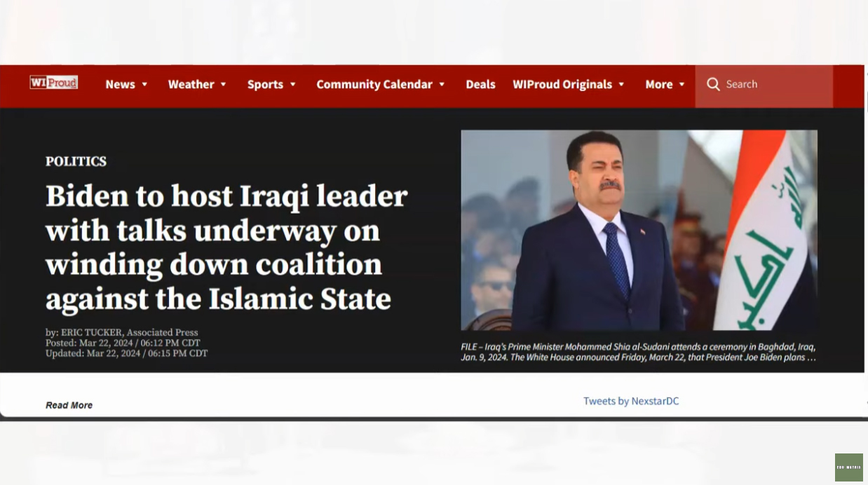Viewport: 868px width, 485px height.
Task: Click the Read More link
Action: click(x=69, y=405)
